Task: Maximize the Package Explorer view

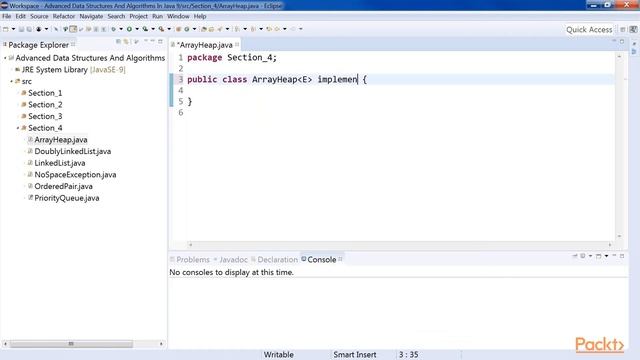Action: [x=160, y=42]
